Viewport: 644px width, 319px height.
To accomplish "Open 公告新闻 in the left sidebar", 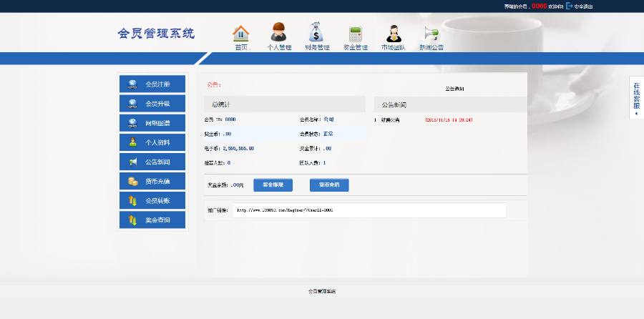I will point(152,162).
